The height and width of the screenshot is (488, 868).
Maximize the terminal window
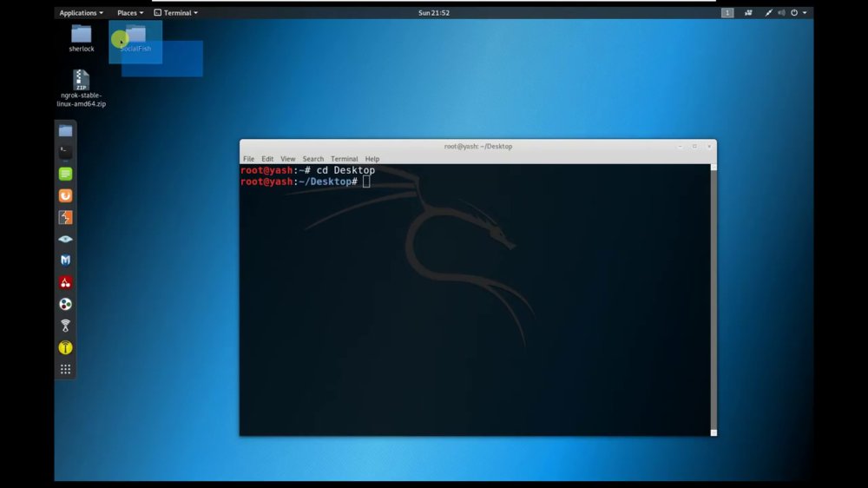coord(694,146)
